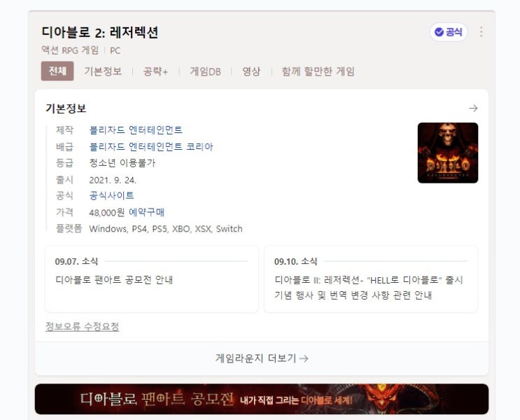Click the price text 48,000원
Screen dimensions: 520x420
click(107, 212)
